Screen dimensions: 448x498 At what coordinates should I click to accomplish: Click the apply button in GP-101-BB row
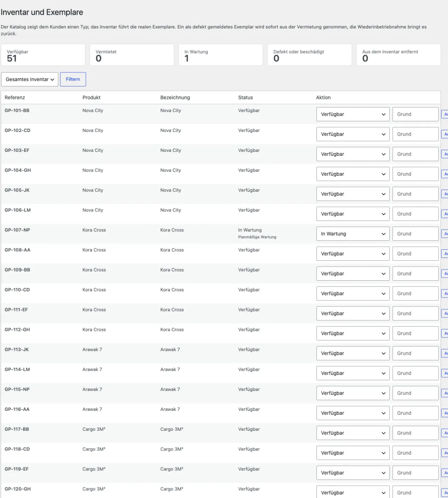[x=445, y=114]
